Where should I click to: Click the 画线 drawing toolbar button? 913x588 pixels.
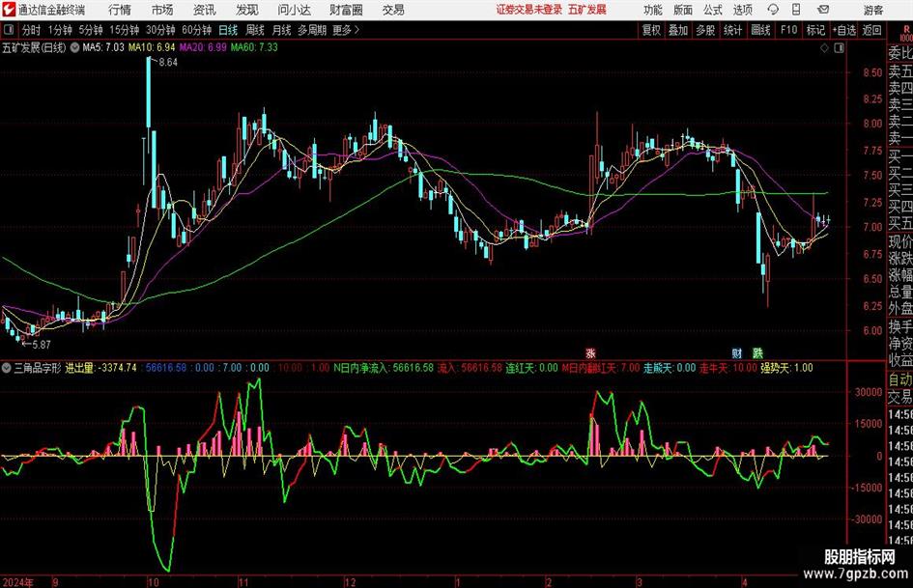coord(760,30)
